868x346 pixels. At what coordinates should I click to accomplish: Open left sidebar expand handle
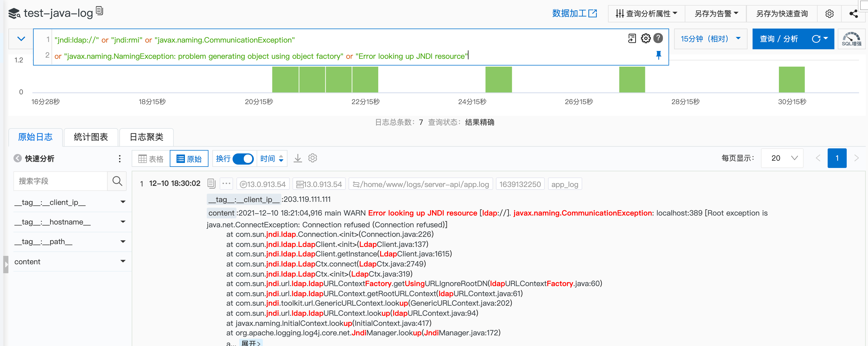(x=6, y=265)
